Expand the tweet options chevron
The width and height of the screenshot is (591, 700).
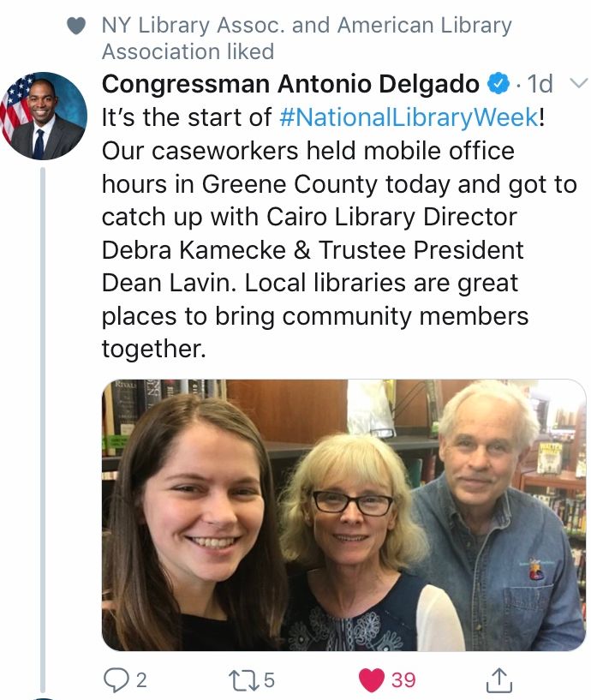(578, 83)
